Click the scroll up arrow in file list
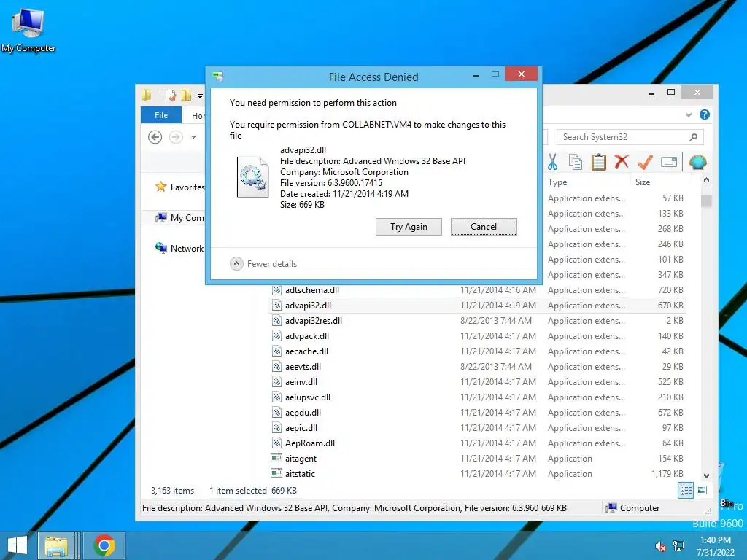The width and height of the screenshot is (747, 560). coord(706,180)
